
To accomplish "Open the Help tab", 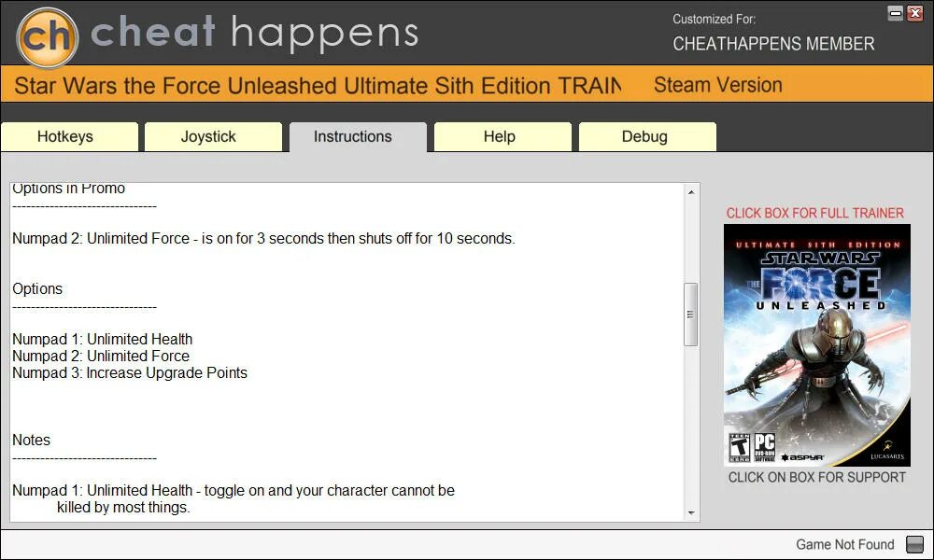I will pyautogui.click(x=502, y=137).
